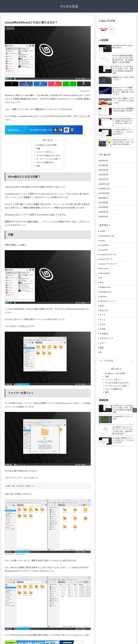The height and width of the screenshot is (644, 138).
Task: Open related post LinuxMintのアップデート方法
Action: pos(116,420)
